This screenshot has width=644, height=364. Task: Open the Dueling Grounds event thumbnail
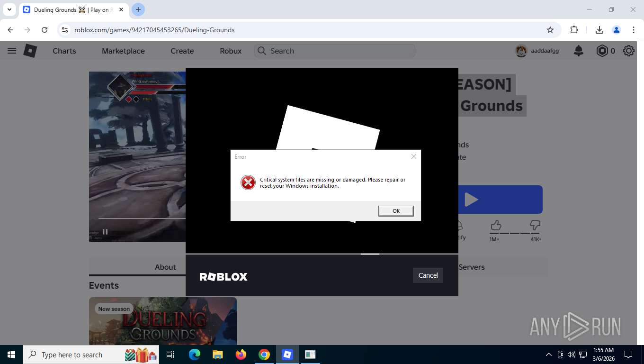point(163,321)
